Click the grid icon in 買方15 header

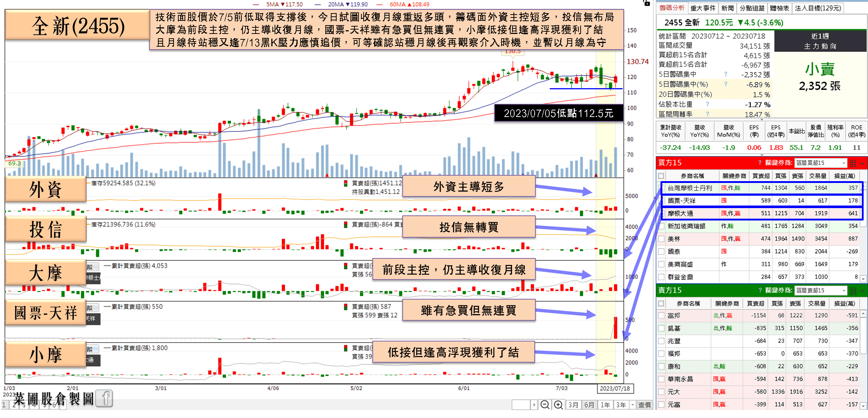tap(853, 163)
